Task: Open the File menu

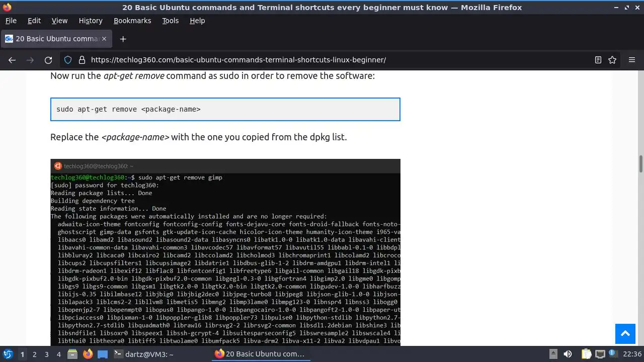Action: (11, 21)
